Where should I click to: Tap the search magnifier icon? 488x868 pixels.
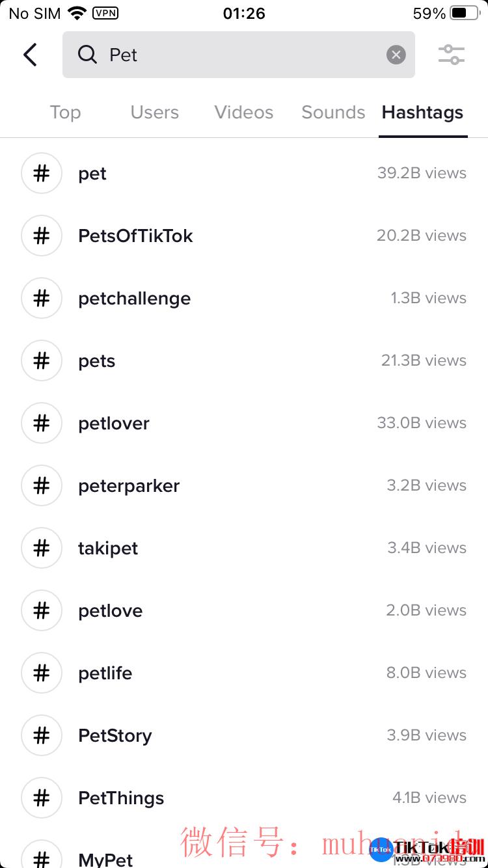coord(87,55)
